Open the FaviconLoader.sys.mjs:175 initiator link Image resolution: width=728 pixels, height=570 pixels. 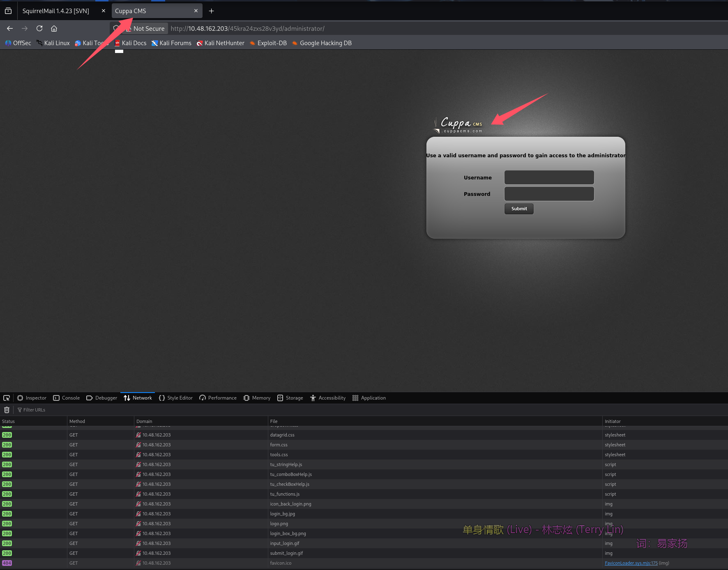631,563
